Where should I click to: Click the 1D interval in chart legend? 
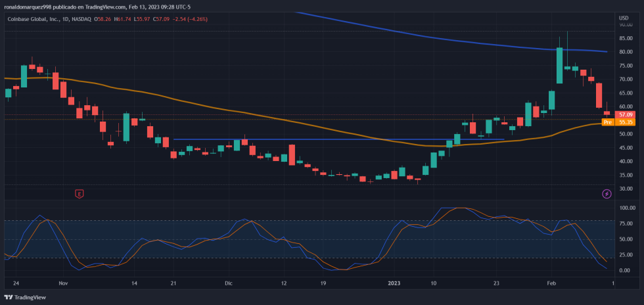point(66,19)
